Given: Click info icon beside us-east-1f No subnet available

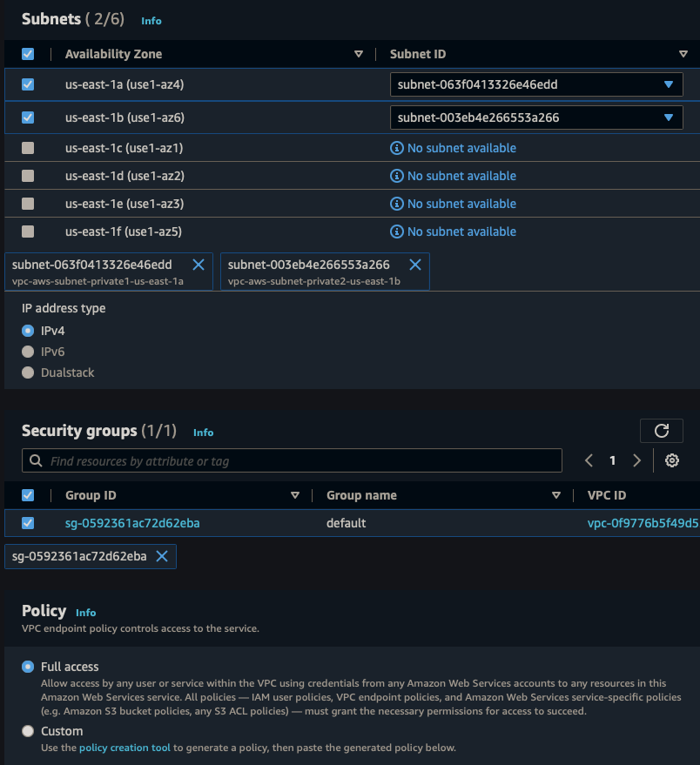Looking at the screenshot, I should (x=397, y=232).
